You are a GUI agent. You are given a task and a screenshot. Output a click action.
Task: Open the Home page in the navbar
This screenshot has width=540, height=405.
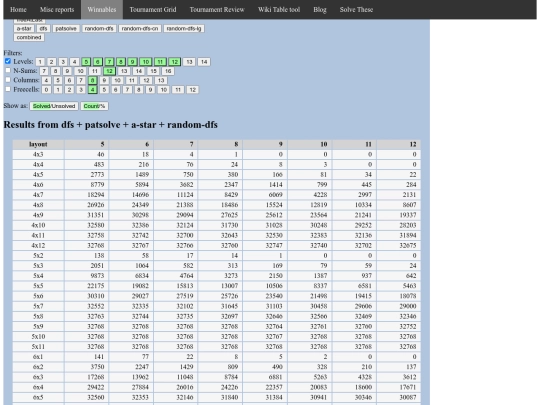pos(18,10)
